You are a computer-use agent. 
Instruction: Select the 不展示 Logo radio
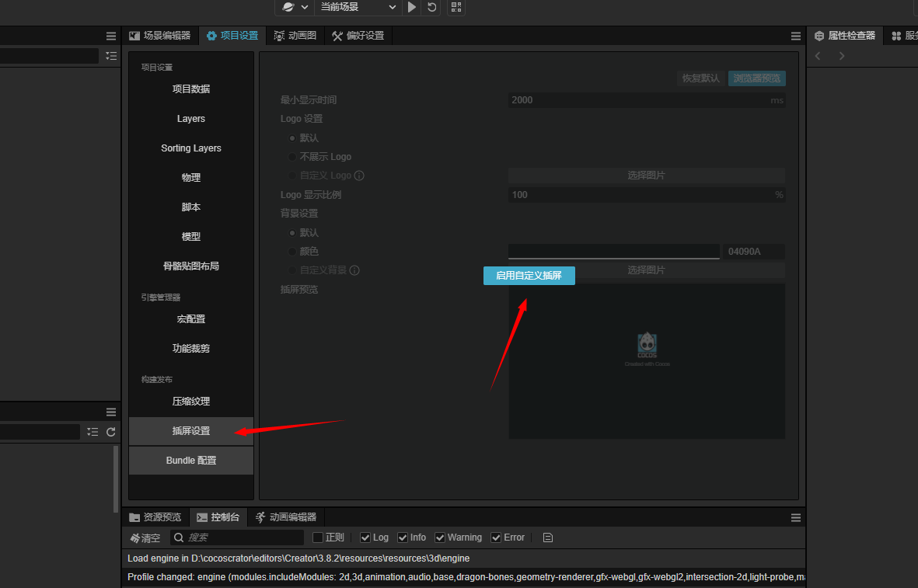292,157
